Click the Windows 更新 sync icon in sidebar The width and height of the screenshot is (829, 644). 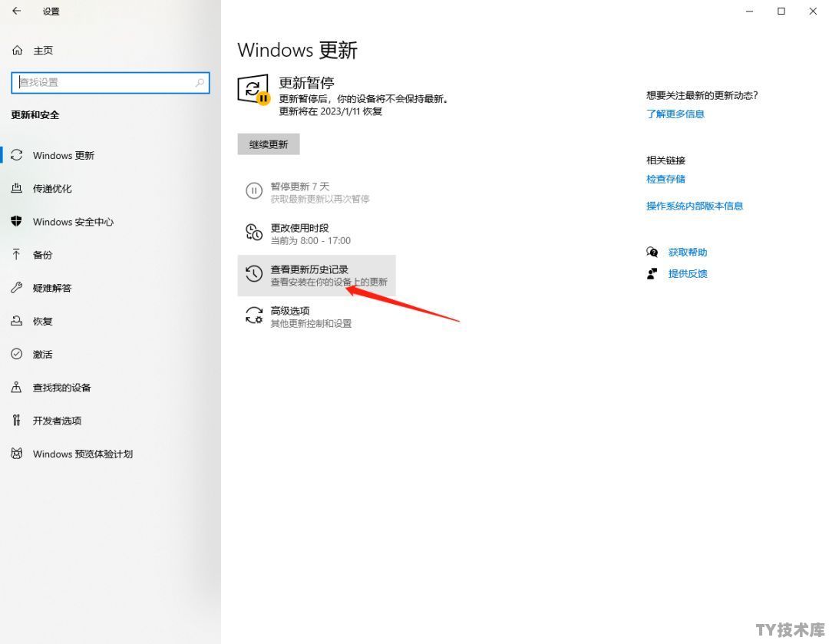pos(17,155)
